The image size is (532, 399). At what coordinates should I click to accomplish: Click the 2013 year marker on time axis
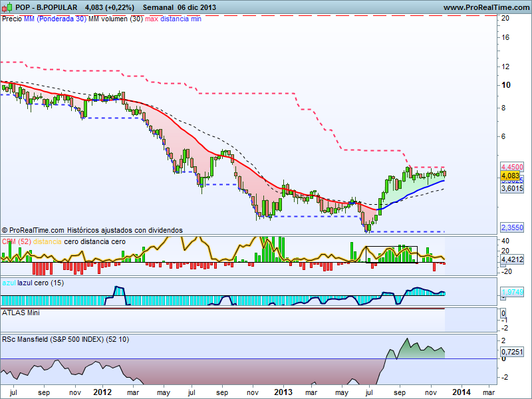[x=283, y=392]
